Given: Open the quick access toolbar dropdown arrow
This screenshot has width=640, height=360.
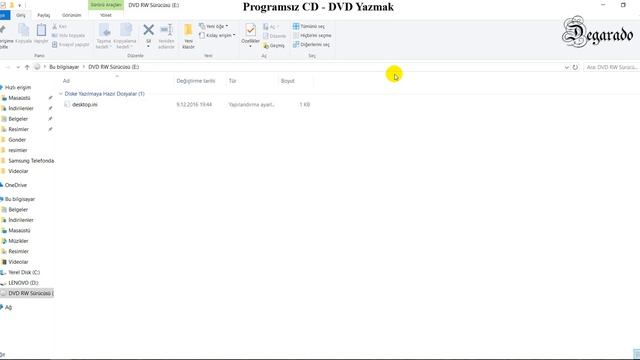Looking at the screenshot, I should [x=19, y=6].
